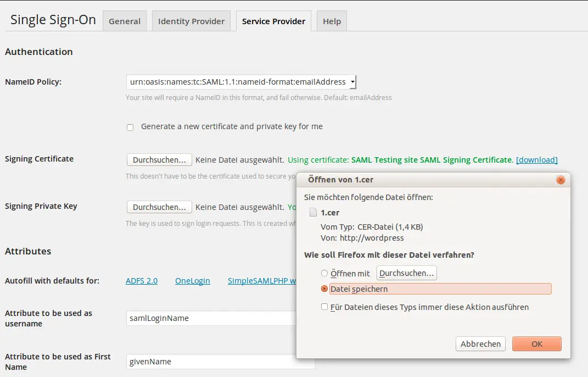Autofill defaults for SimpleSAMLPHP
Screen dimensions: 588x377
262,280
